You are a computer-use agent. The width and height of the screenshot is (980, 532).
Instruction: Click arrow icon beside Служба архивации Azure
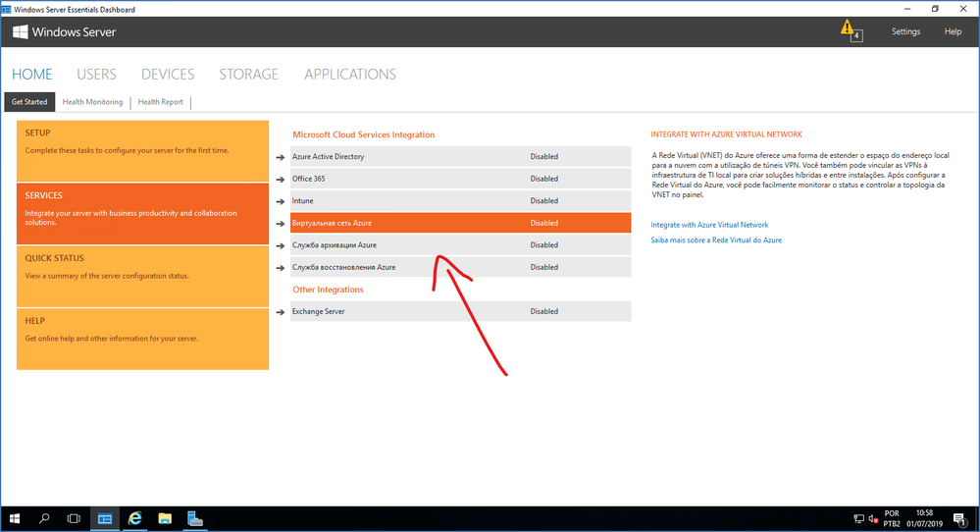[281, 245]
